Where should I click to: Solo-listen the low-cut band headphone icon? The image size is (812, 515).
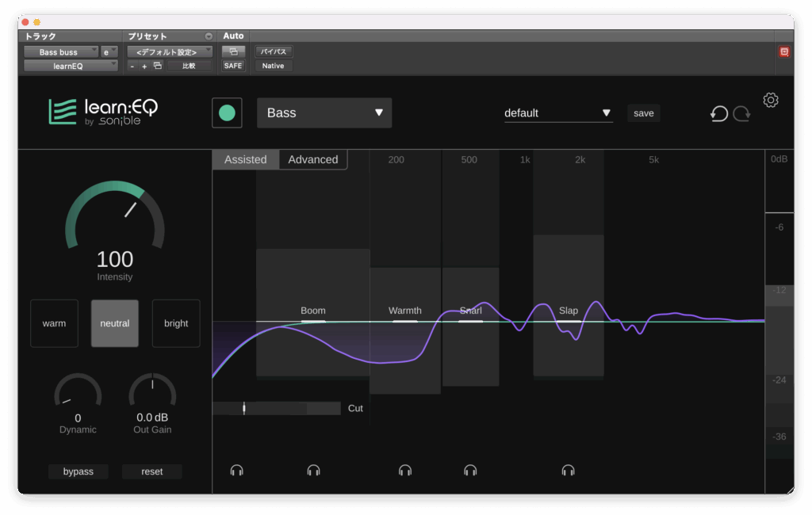coord(236,470)
